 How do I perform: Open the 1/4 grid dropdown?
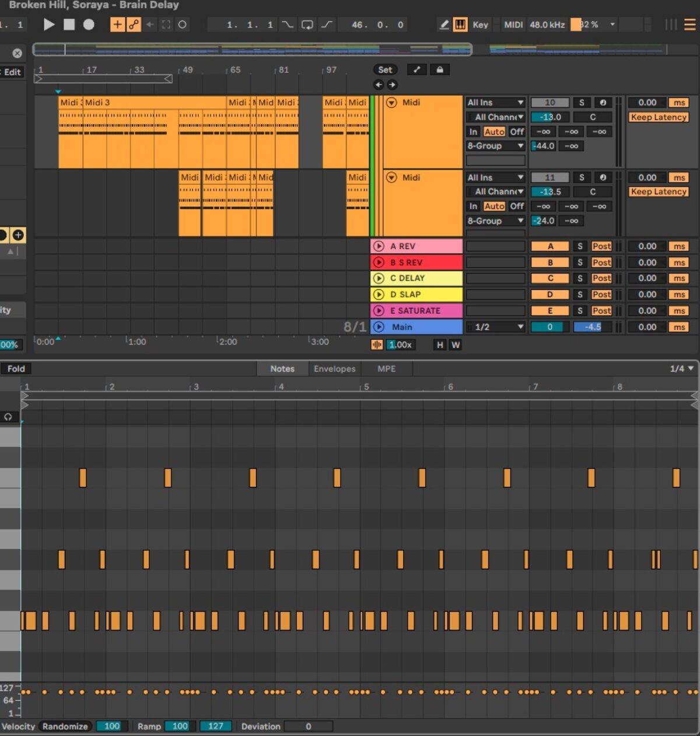681,369
